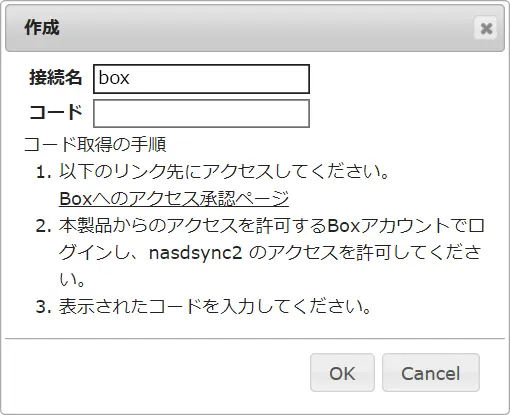Click step 3 text 表示されたコードを入力してください
Viewport: 510px width, 415px height.
point(215,306)
